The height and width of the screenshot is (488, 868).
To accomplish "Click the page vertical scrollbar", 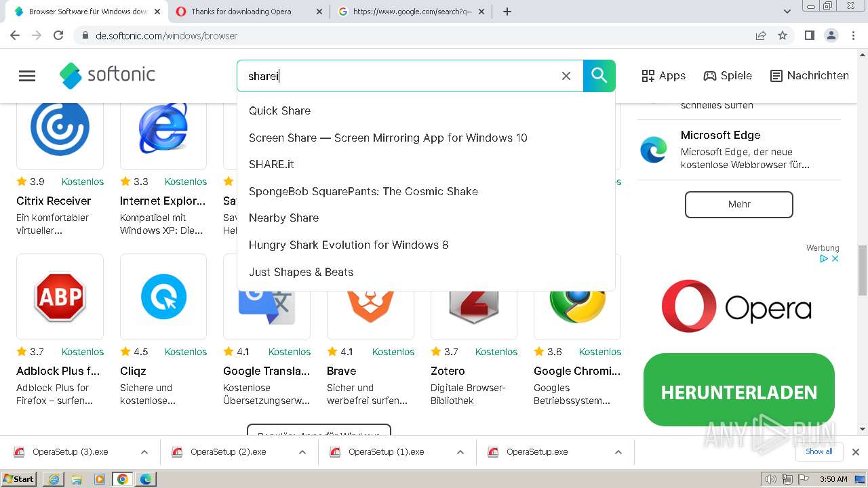I will pos(863,270).
